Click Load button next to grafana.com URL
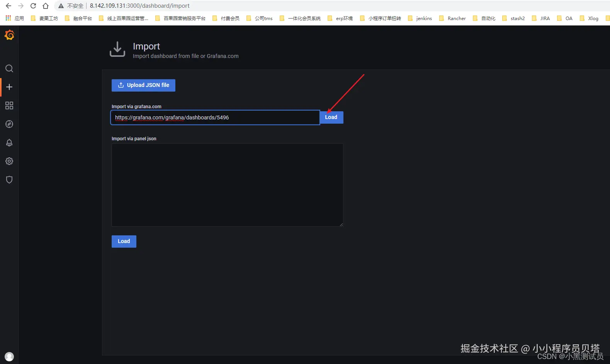610x364 pixels. tap(331, 117)
